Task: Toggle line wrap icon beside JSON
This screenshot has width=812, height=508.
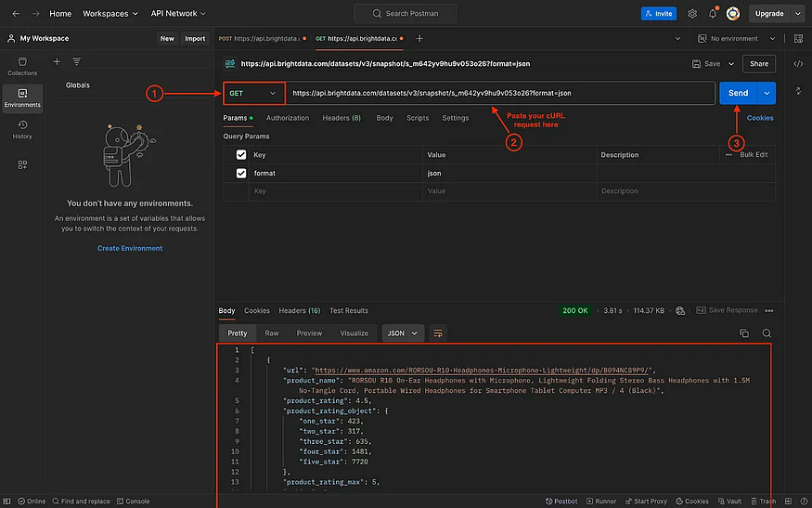Action: tap(438, 333)
